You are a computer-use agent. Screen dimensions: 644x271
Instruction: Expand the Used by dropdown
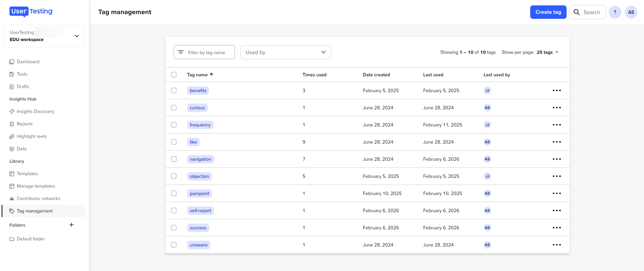tap(285, 52)
